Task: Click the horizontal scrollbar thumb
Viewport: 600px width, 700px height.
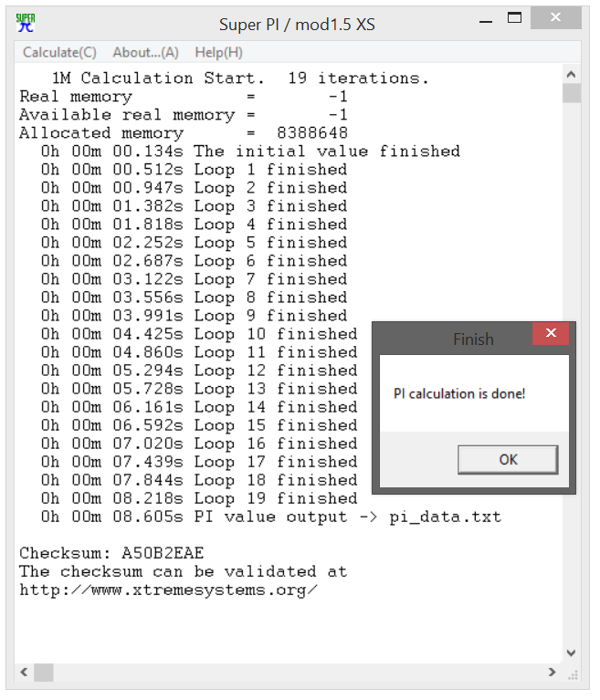Action: (44, 673)
